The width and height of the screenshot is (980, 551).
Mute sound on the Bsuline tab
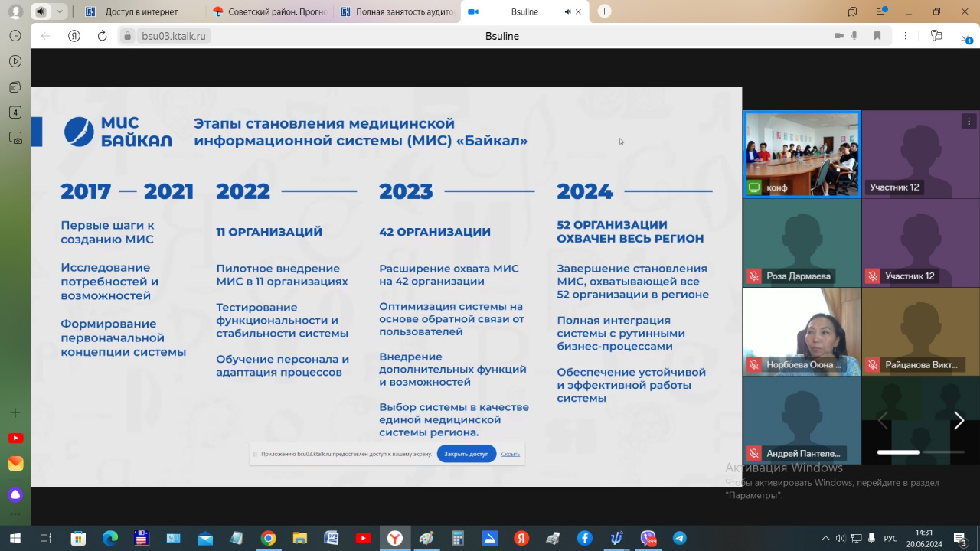point(567,11)
